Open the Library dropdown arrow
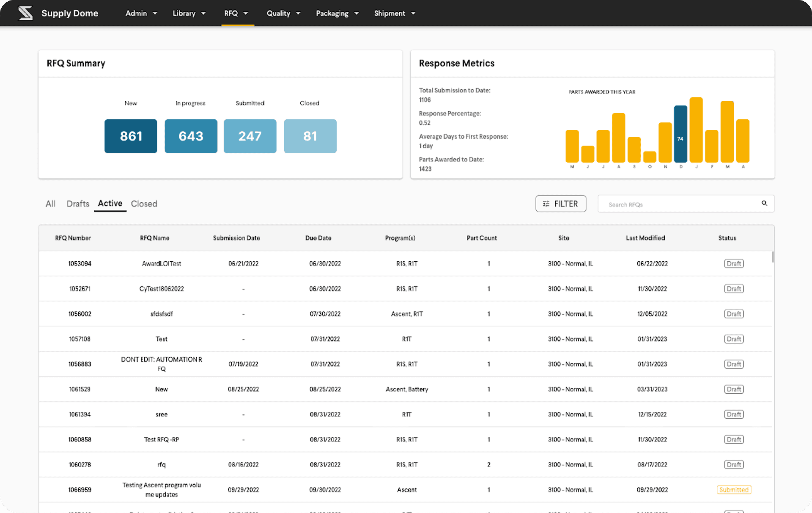Image resolution: width=812 pixels, height=513 pixels. (x=203, y=13)
